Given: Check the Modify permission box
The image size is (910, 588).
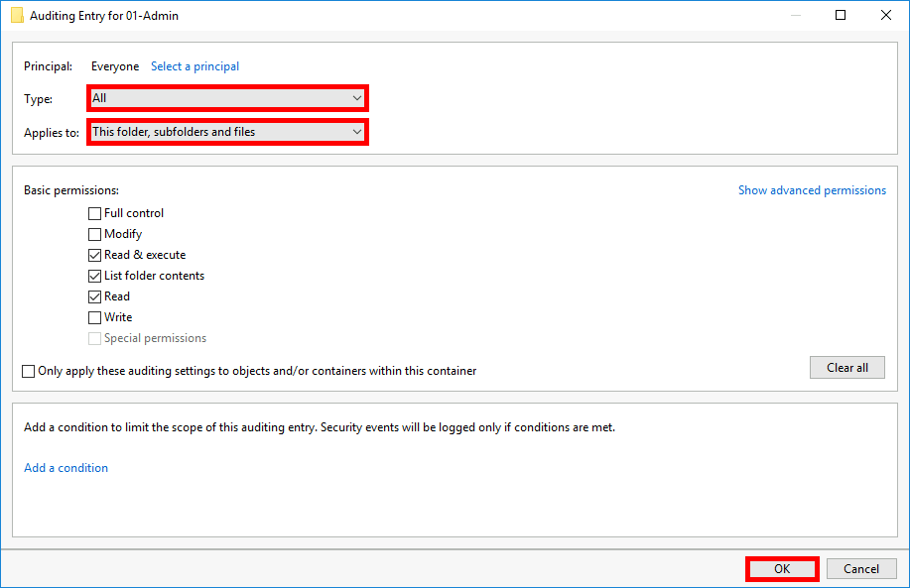Looking at the screenshot, I should [x=94, y=233].
